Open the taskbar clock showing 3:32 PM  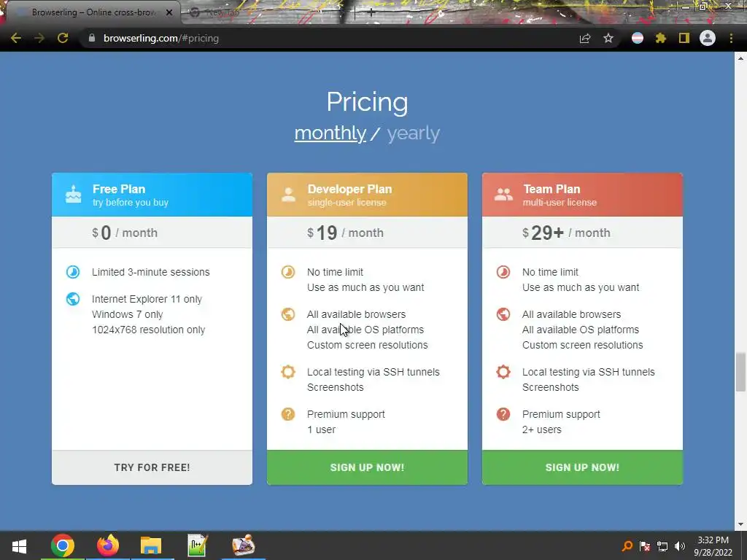pos(713,546)
